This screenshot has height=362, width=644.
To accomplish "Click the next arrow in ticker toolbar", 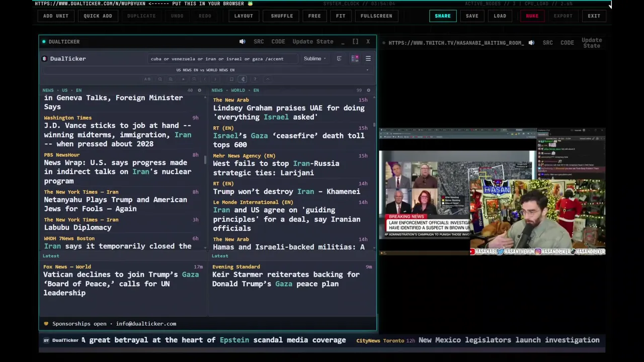I will coord(215,79).
